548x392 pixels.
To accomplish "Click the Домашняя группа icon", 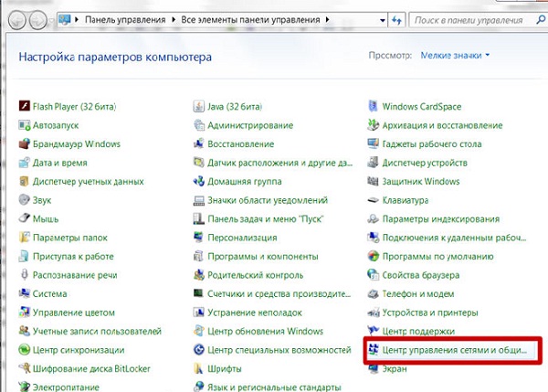I will point(198,181).
